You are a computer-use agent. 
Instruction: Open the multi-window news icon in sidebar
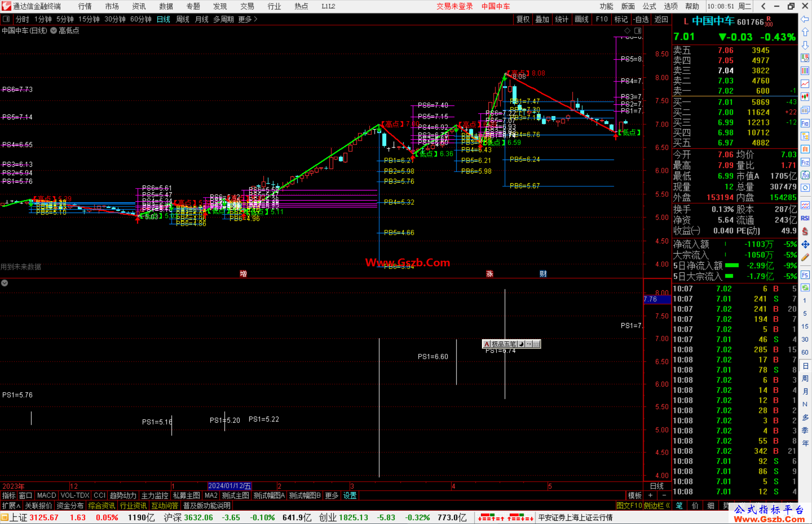tap(805, 110)
